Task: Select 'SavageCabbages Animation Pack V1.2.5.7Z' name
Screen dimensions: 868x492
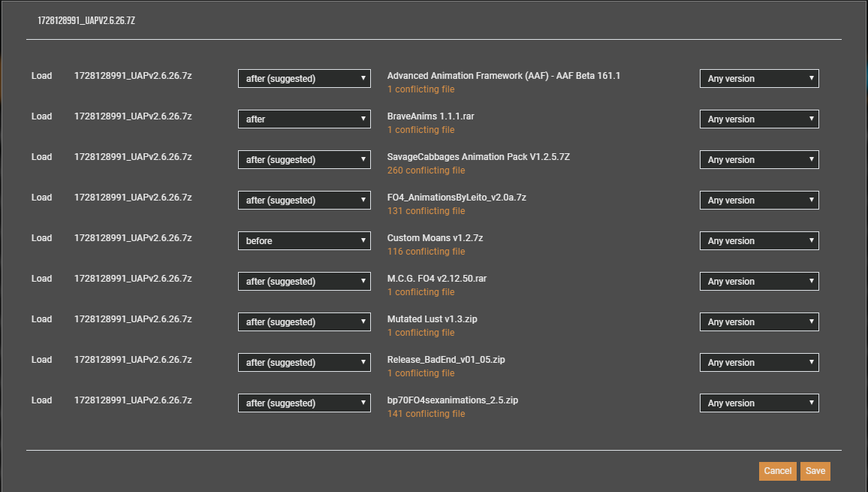Action: (x=478, y=157)
